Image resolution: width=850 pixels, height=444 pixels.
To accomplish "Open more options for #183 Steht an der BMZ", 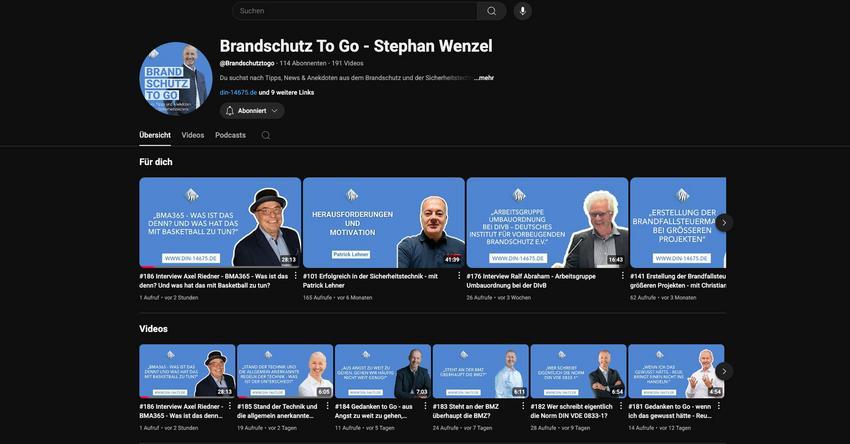I will pos(523,406).
